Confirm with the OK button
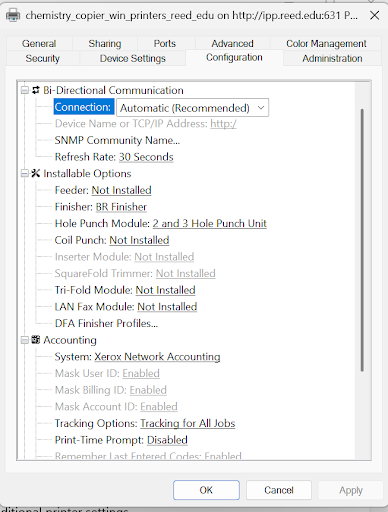388x512 pixels. coord(206,490)
